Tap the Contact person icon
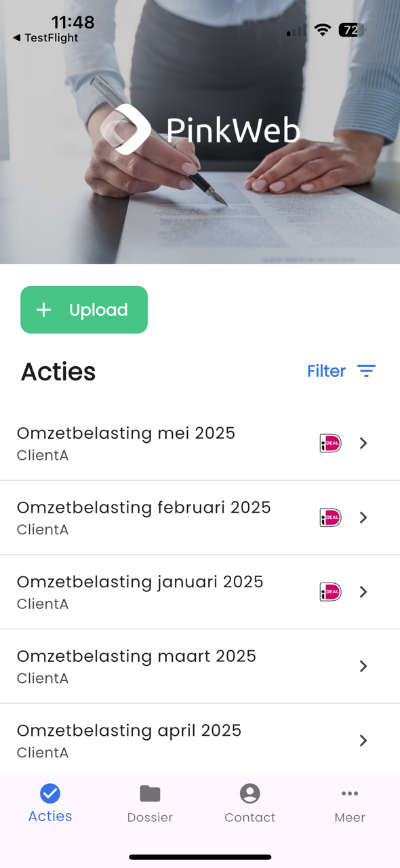The height and width of the screenshot is (868, 400). pyautogui.click(x=249, y=793)
